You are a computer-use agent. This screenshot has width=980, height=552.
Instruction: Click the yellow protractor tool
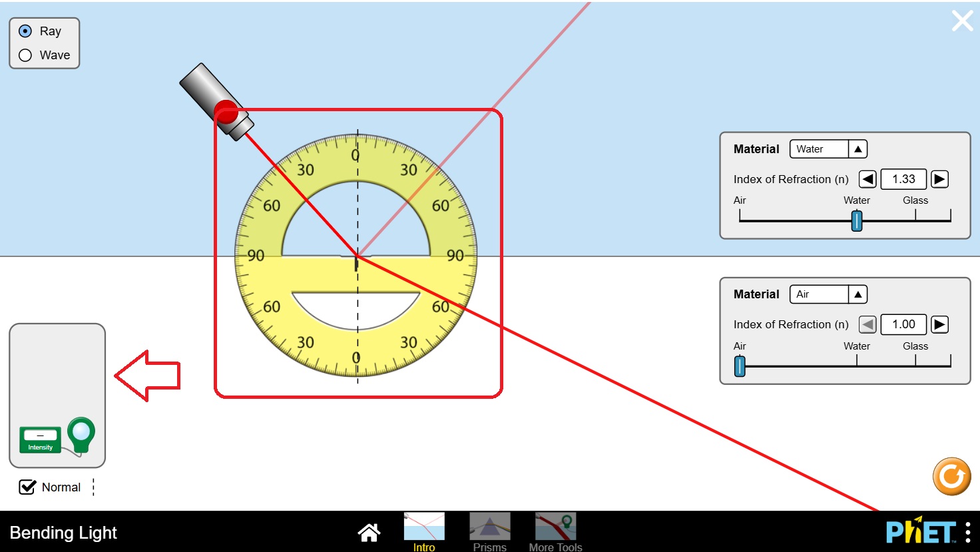click(x=356, y=256)
